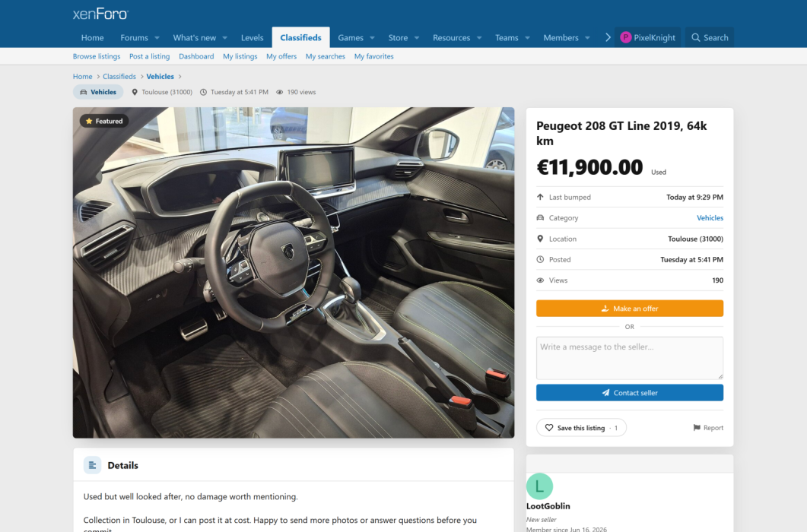
Task: Click the eye icon beside 190 views
Action: pos(279,92)
